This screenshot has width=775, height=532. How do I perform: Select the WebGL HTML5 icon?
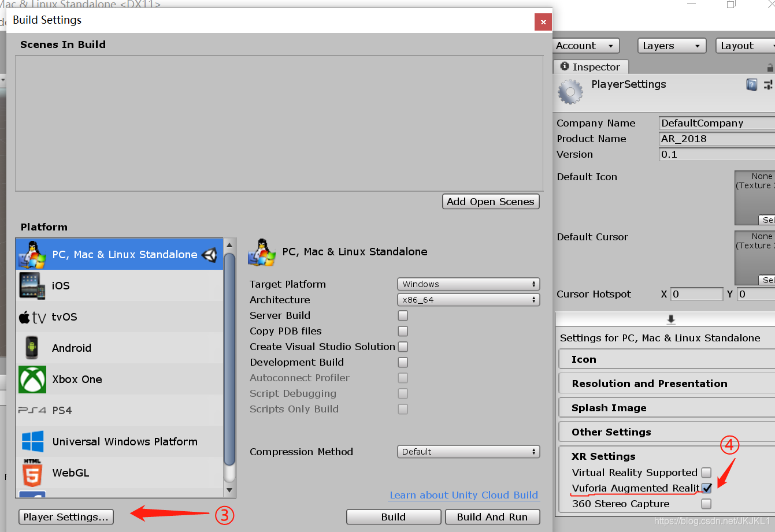click(32, 473)
